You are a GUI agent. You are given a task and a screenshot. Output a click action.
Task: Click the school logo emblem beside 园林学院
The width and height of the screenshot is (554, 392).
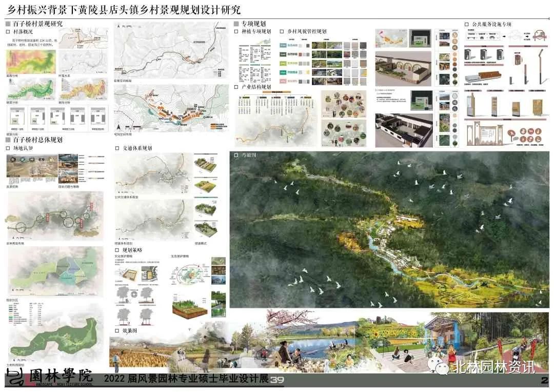pos(15,378)
